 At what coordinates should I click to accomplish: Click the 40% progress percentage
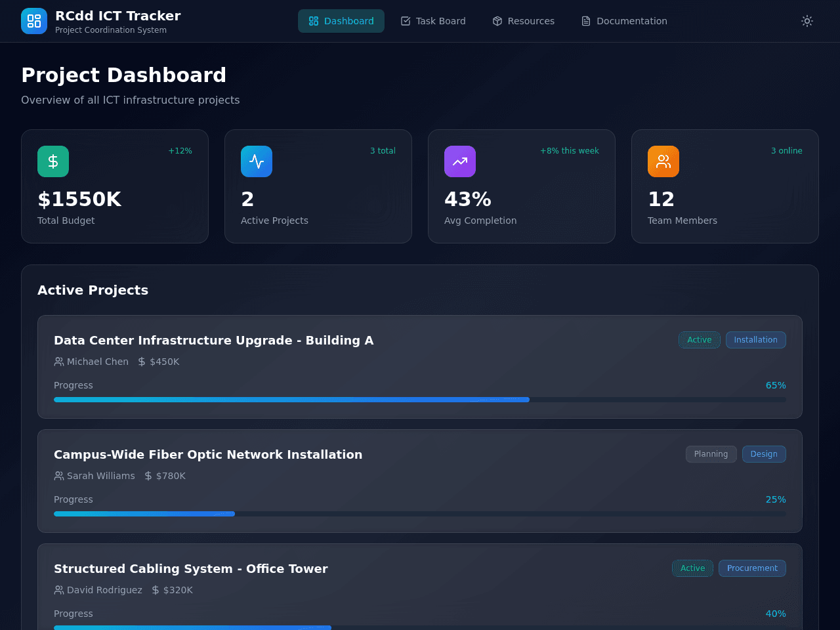click(x=776, y=614)
